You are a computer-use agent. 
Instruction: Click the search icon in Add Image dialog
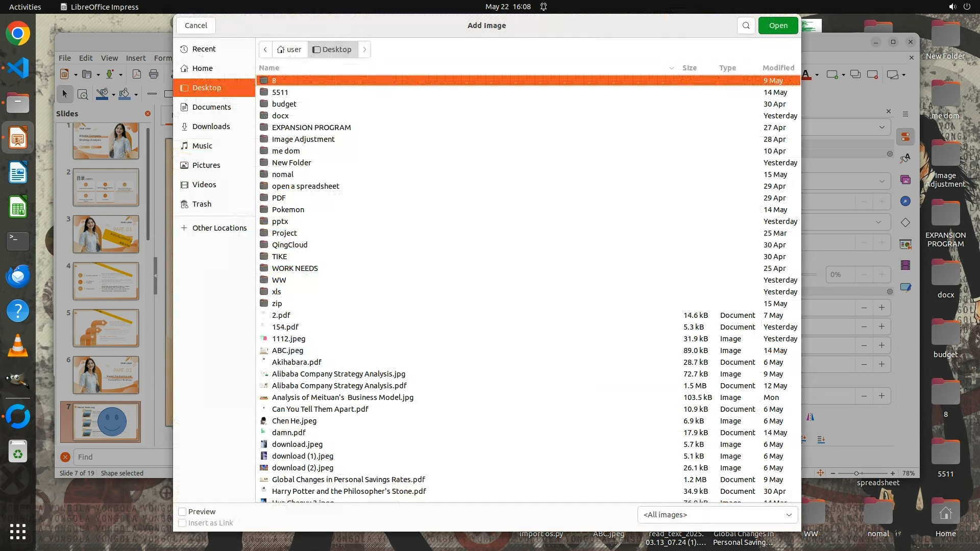(746, 26)
